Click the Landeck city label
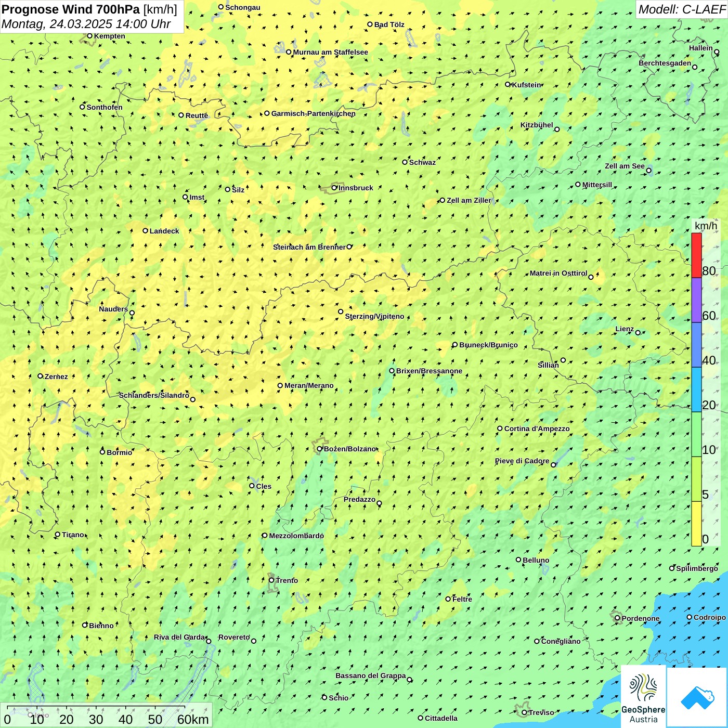 (x=164, y=231)
